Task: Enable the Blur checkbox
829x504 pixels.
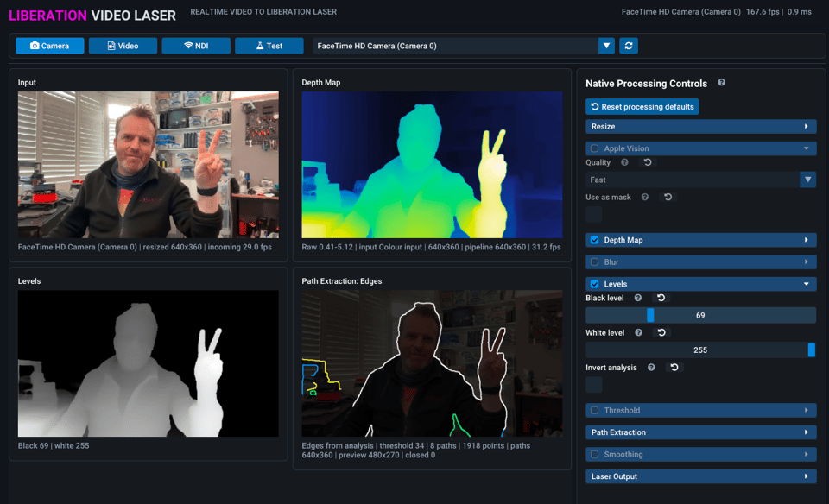Action: click(x=594, y=262)
